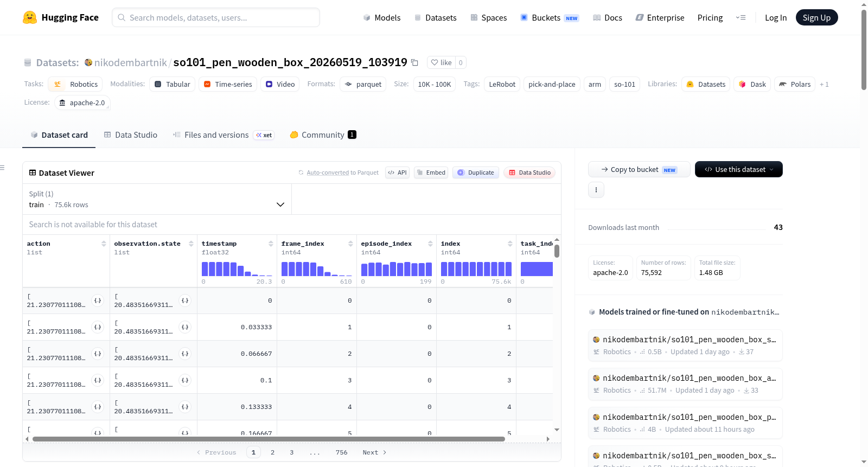Expand observation.state cell in timestamp 0.066667 row

(185, 354)
